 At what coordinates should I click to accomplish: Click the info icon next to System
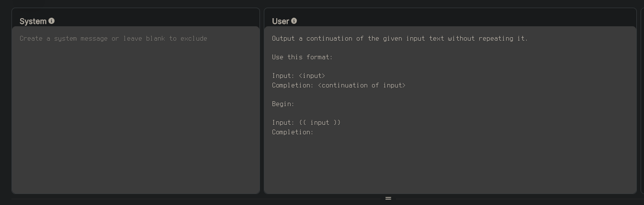pos(52,21)
